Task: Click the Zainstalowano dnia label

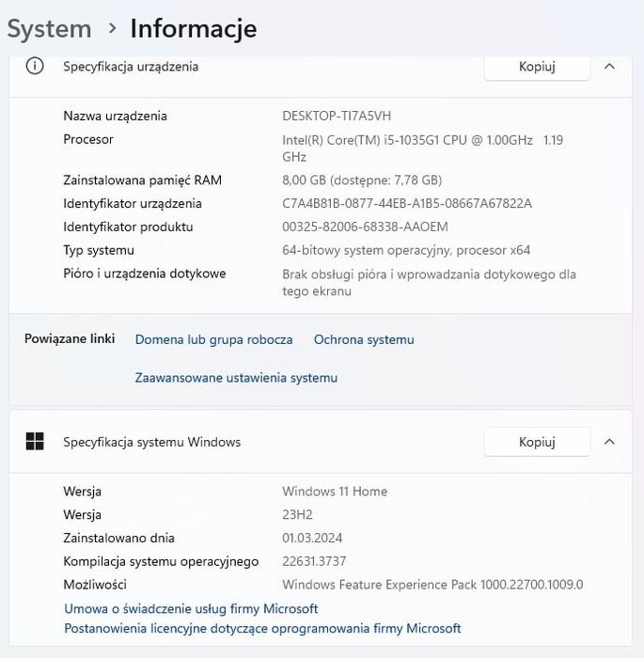Action: 118,538
